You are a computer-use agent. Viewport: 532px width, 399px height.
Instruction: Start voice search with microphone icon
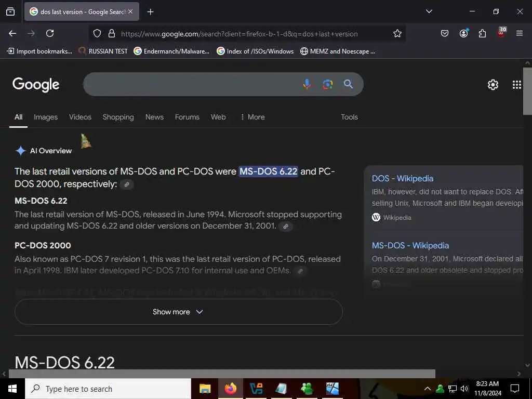tap(307, 84)
